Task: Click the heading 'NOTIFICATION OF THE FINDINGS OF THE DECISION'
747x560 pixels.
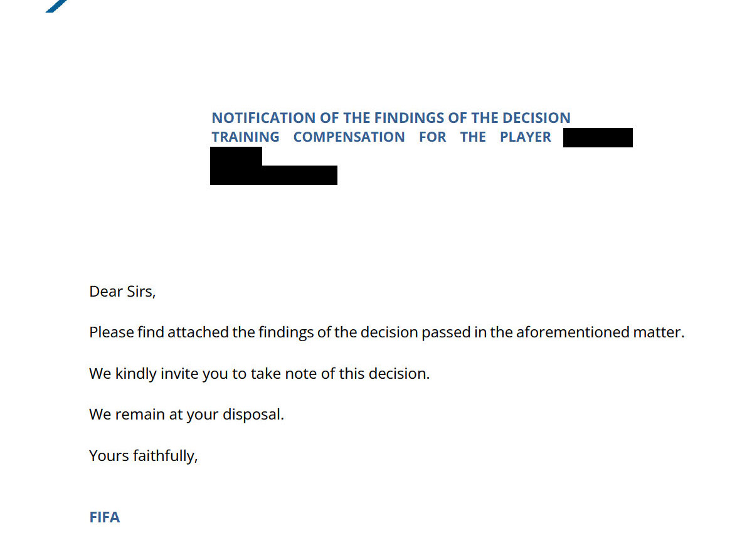Action: [x=391, y=118]
